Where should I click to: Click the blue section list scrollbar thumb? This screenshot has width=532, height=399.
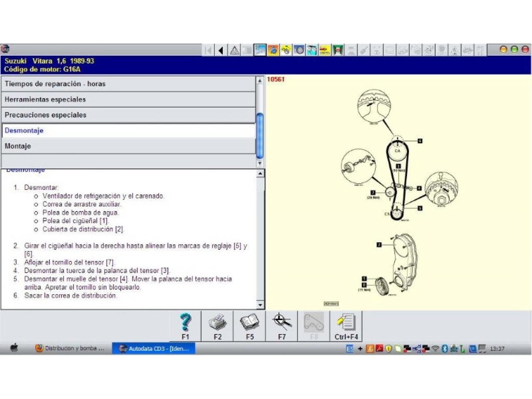point(260,135)
